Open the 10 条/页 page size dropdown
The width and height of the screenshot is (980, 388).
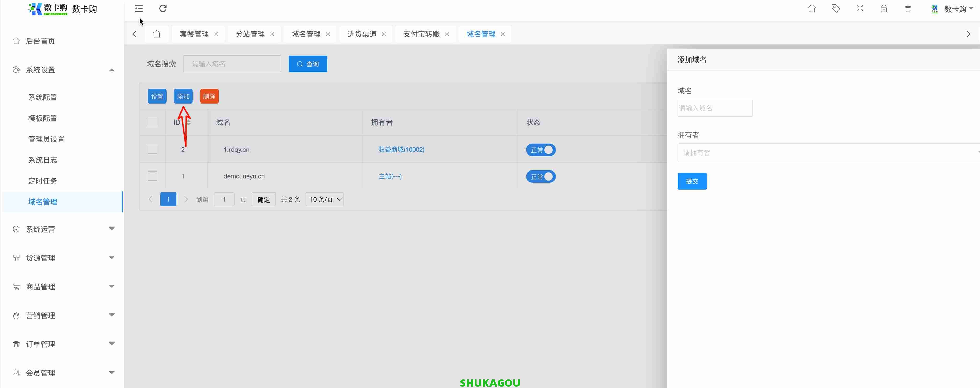click(x=324, y=199)
